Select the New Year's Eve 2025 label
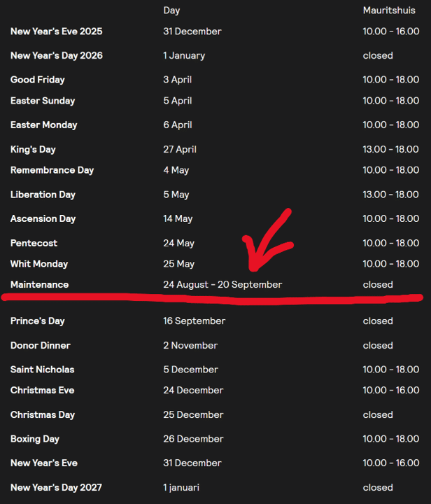 click(x=57, y=31)
